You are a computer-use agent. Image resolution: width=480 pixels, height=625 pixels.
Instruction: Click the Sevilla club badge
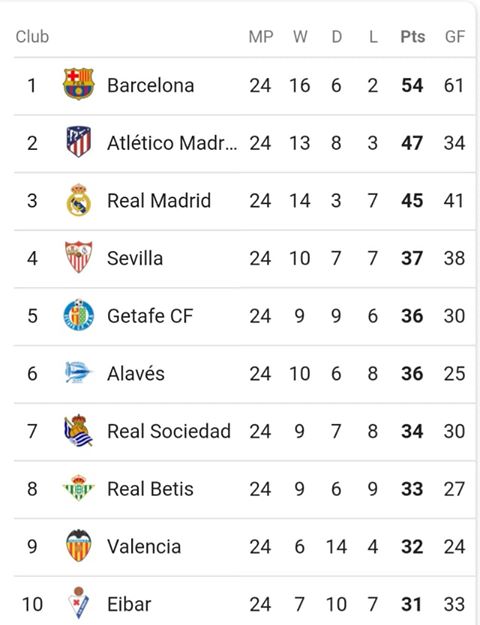[x=79, y=257]
